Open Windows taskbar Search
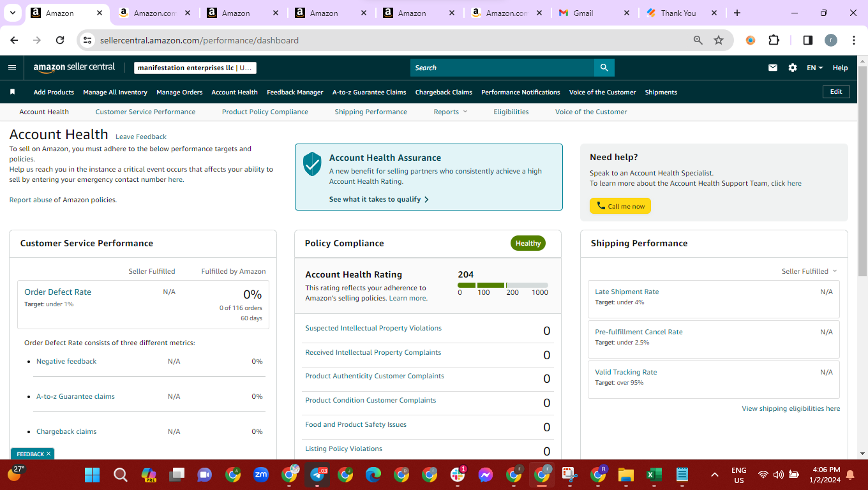This screenshot has height=490, width=868. click(x=120, y=475)
